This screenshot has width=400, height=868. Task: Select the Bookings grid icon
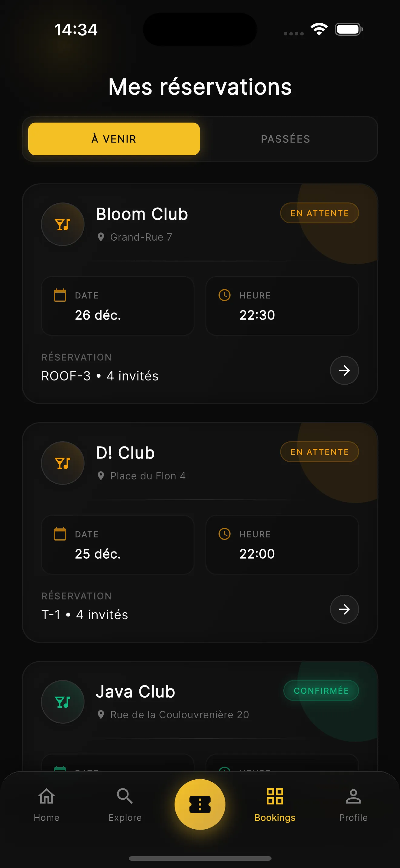coord(275,797)
